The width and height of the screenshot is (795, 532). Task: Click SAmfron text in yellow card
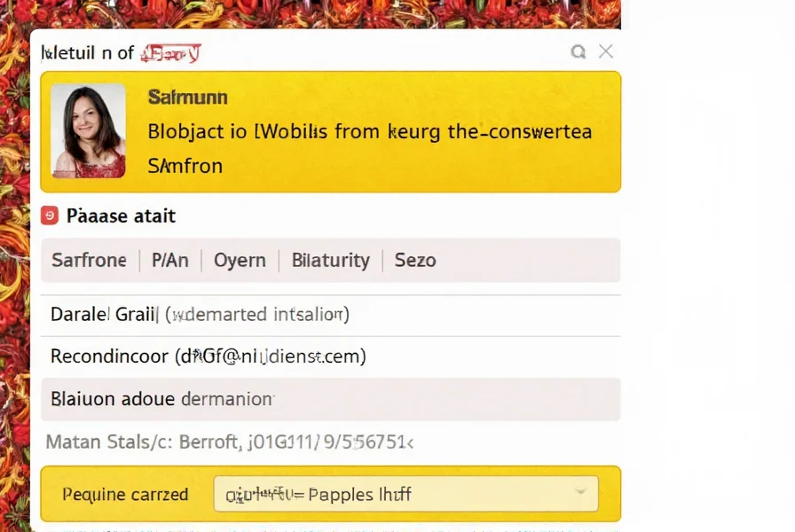[x=185, y=165]
